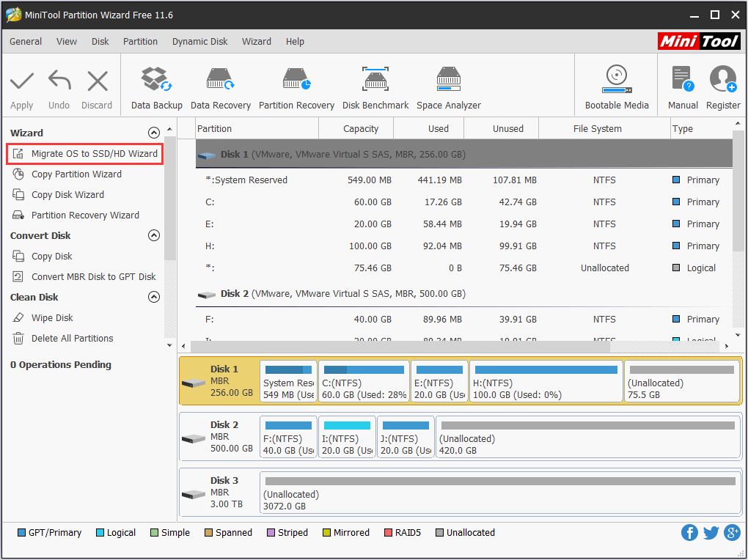
Task: Collapse the Wizard section
Action: coord(154,132)
